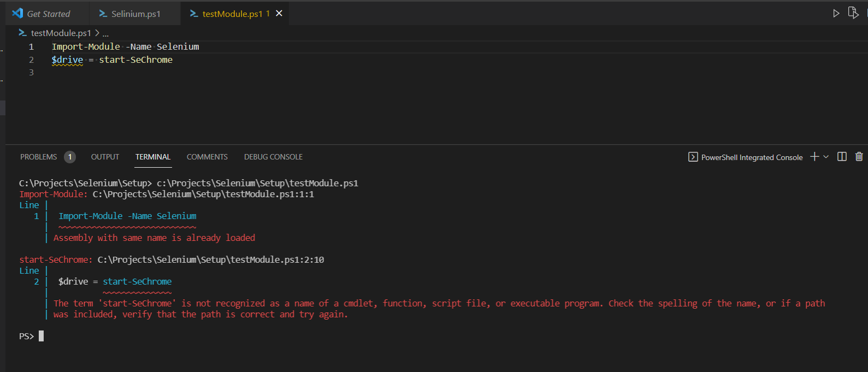Click 'Import-Module -Name Selenium' in terminal output
The height and width of the screenshot is (372, 868).
coord(127,216)
